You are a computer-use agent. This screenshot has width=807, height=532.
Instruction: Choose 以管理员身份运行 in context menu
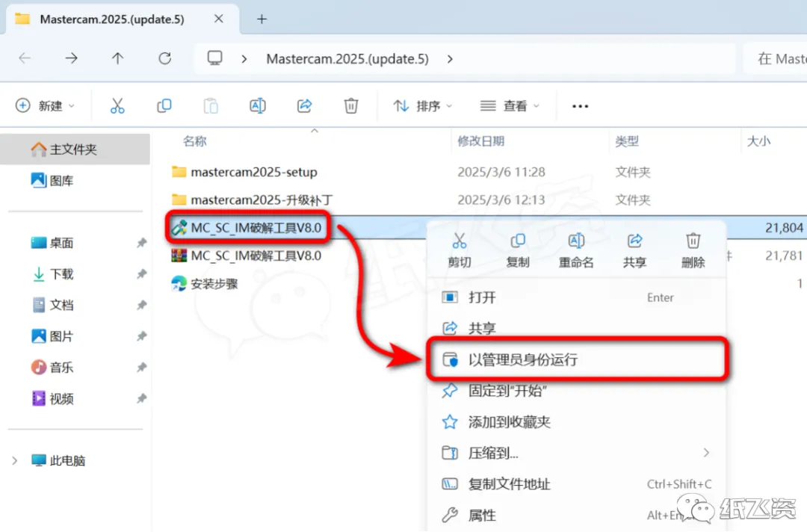click(x=576, y=359)
